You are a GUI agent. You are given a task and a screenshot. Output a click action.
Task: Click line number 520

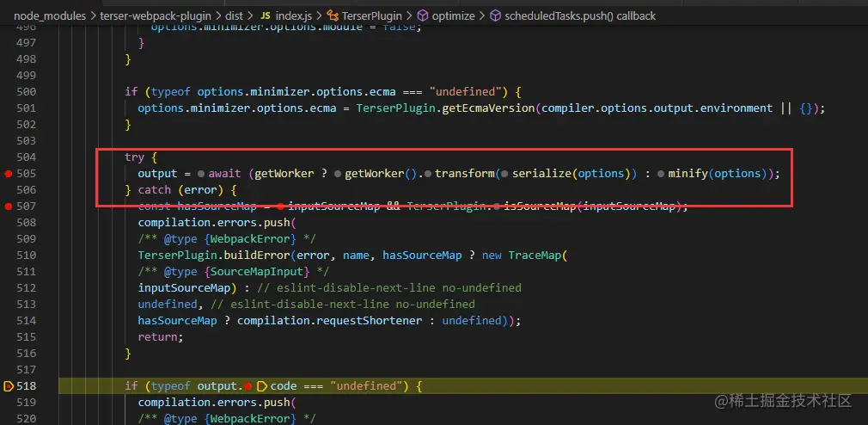(x=27, y=419)
